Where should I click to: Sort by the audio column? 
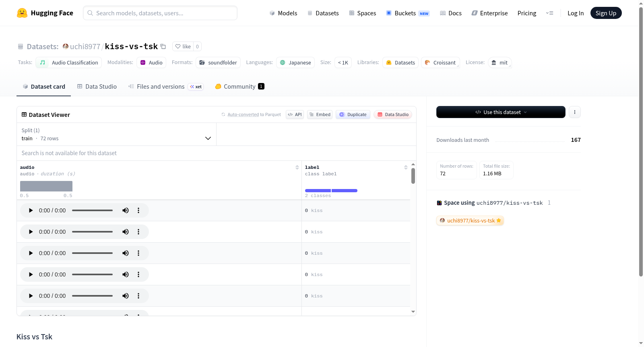tap(297, 167)
